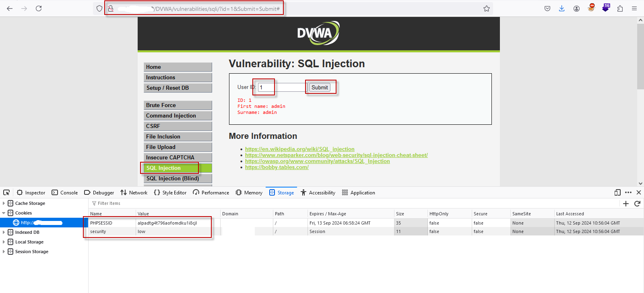Screen dimensions: 644x293
Task: Open the owasp.org SQL_Injection link
Action: tap(318, 161)
